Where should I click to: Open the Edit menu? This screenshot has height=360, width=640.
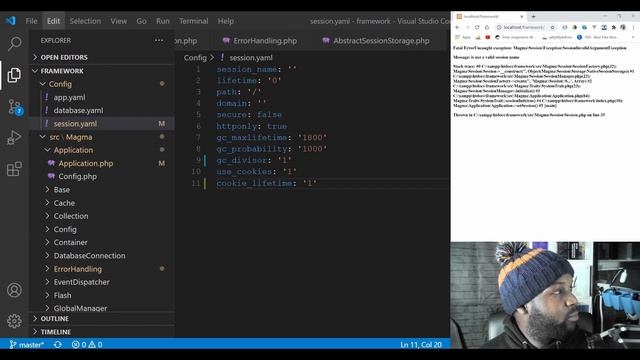click(53, 21)
